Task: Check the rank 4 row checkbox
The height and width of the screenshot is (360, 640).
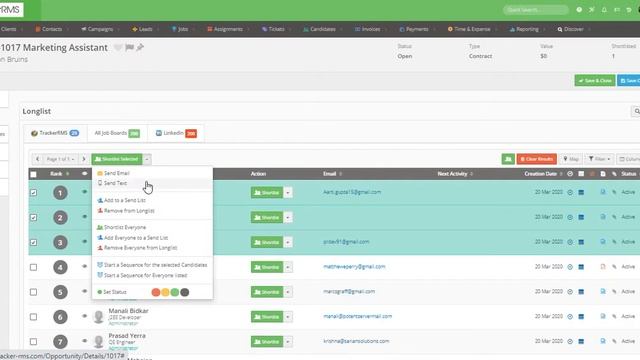Action: pyautogui.click(x=33, y=267)
